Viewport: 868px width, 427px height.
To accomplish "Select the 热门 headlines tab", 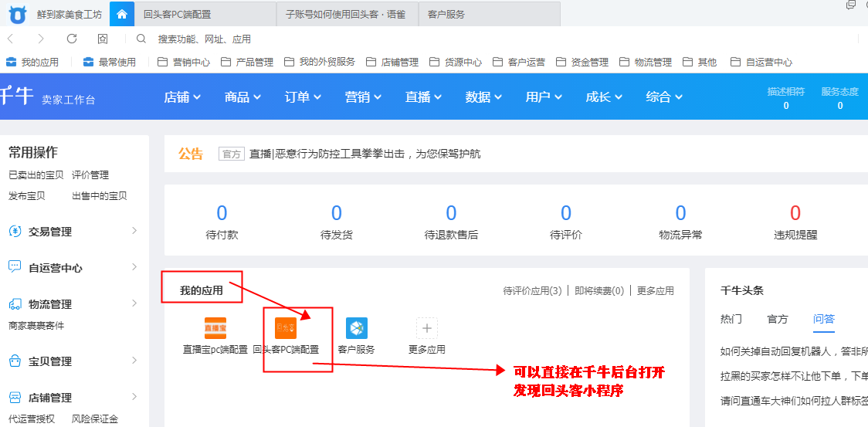I will (x=731, y=320).
